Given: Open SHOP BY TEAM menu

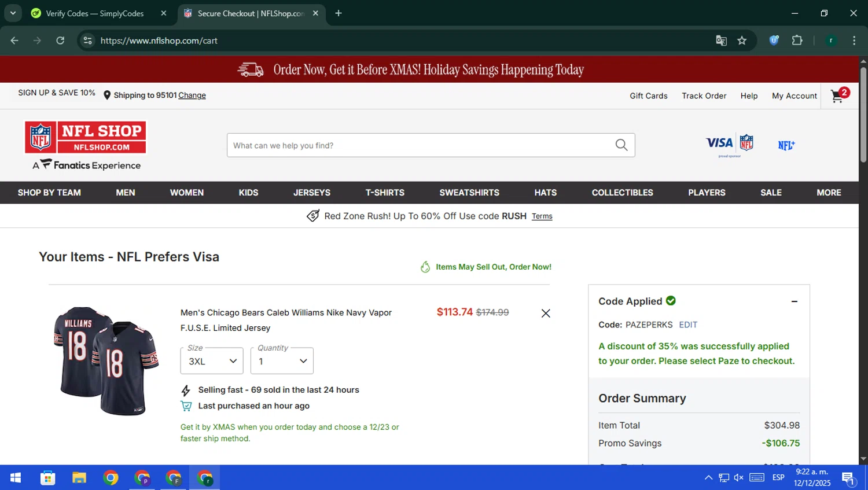Looking at the screenshot, I should click(x=49, y=193).
